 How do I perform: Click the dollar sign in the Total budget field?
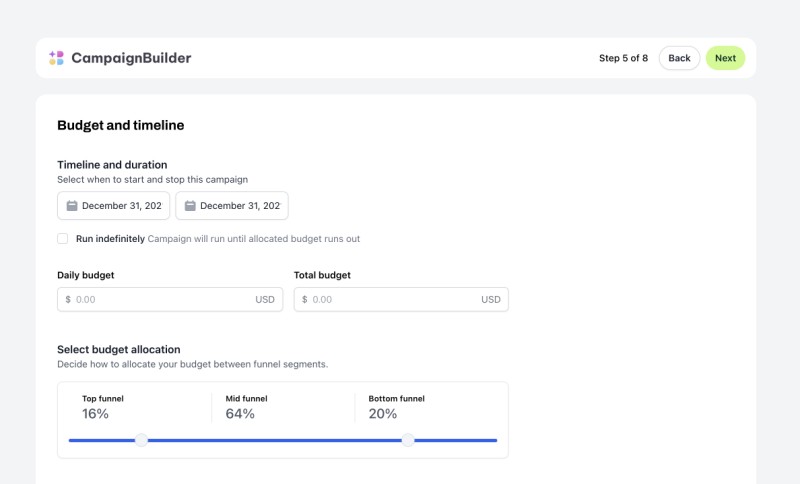(305, 299)
